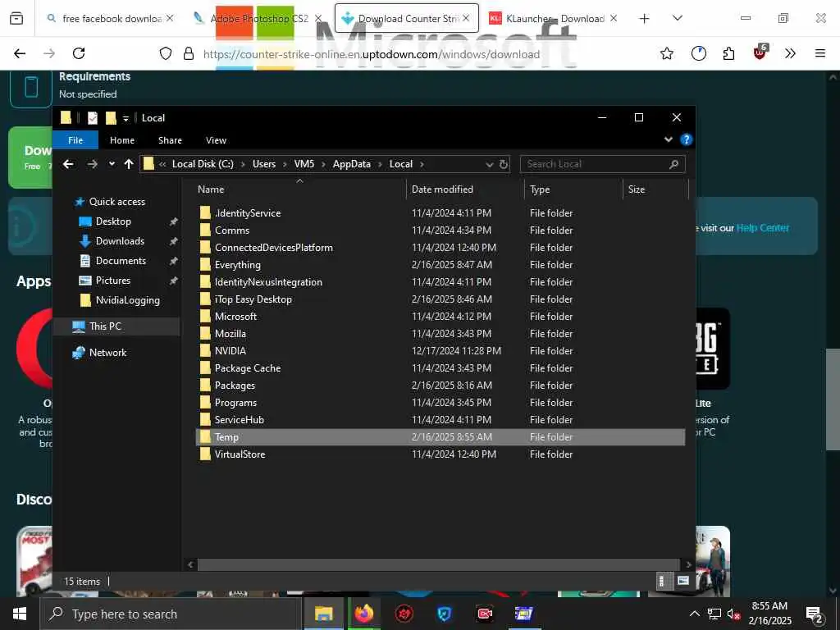Viewport: 840px width, 630px height.
Task: Open Firefox hamburger application menu
Action: click(819, 53)
